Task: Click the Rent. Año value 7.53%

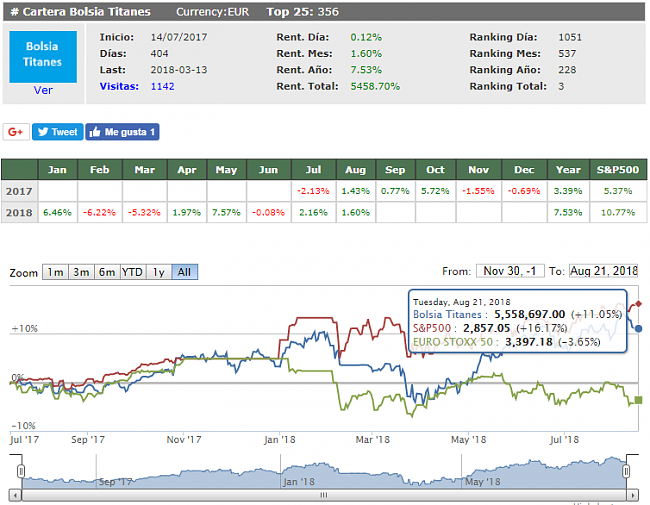Action: pos(366,70)
